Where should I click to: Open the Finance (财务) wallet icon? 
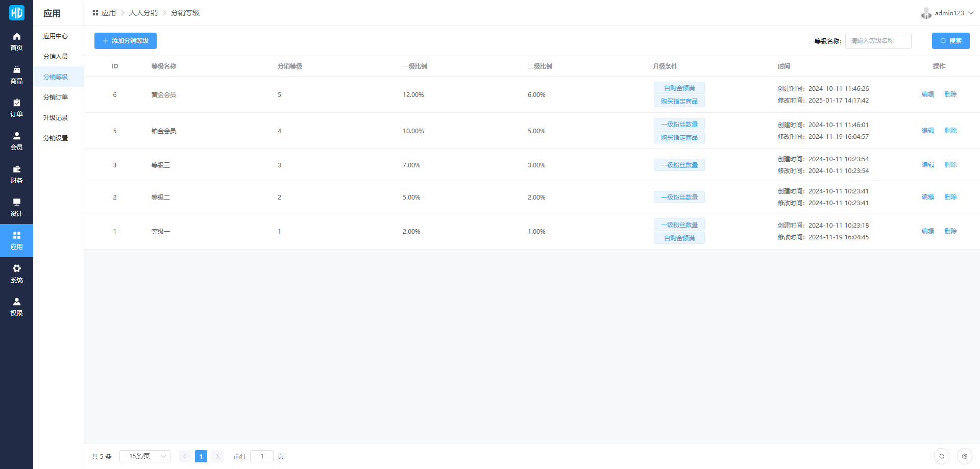click(16, 169)
